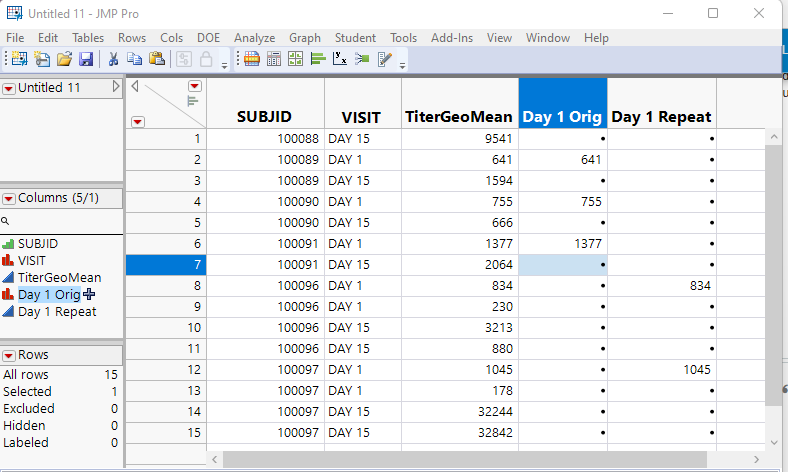Click the Tabulate table toolbar icon
788x472 pixels.
(x=274, y=59)
